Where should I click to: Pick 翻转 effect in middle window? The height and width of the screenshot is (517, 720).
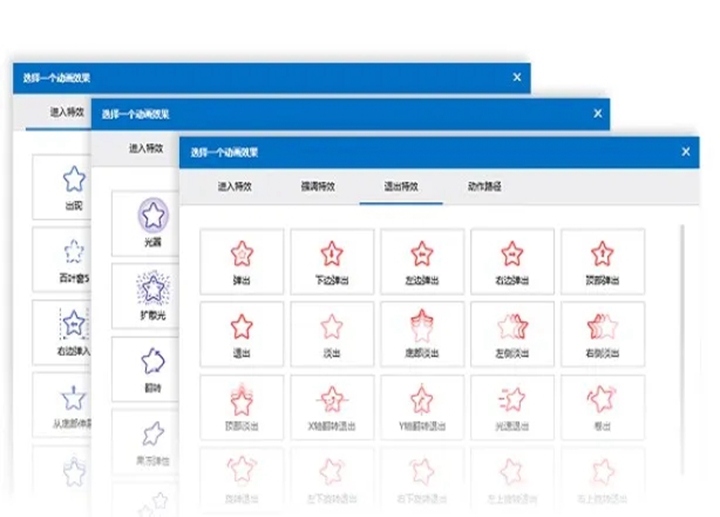[145, 369]
